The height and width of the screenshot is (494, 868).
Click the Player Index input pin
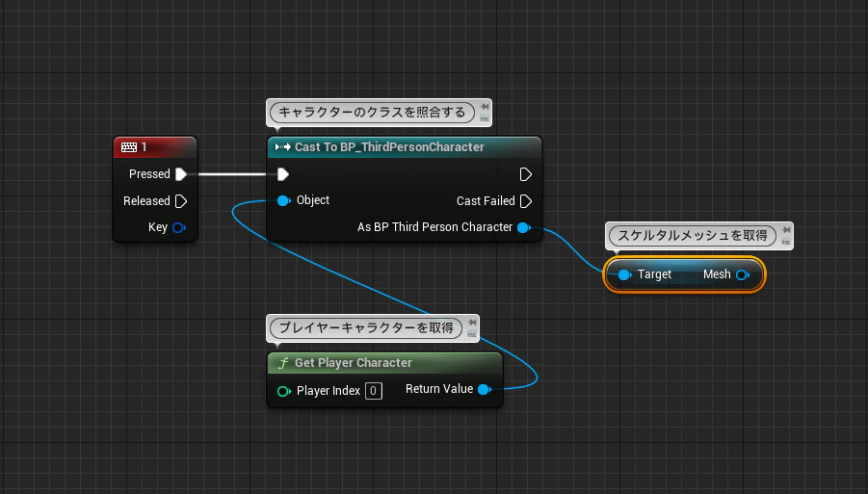[284, 391]
